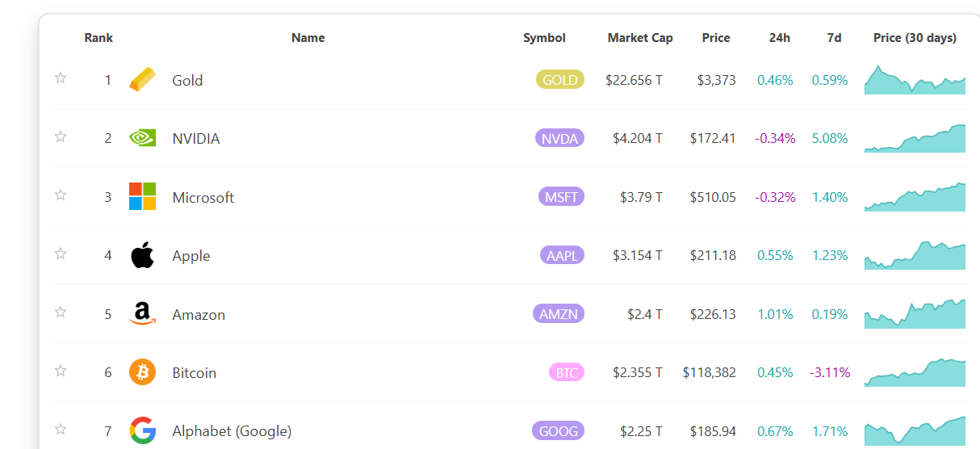980x449 pixels.
Task: Open Bitcoin 30-day price chart
Action: coord(915,372)
